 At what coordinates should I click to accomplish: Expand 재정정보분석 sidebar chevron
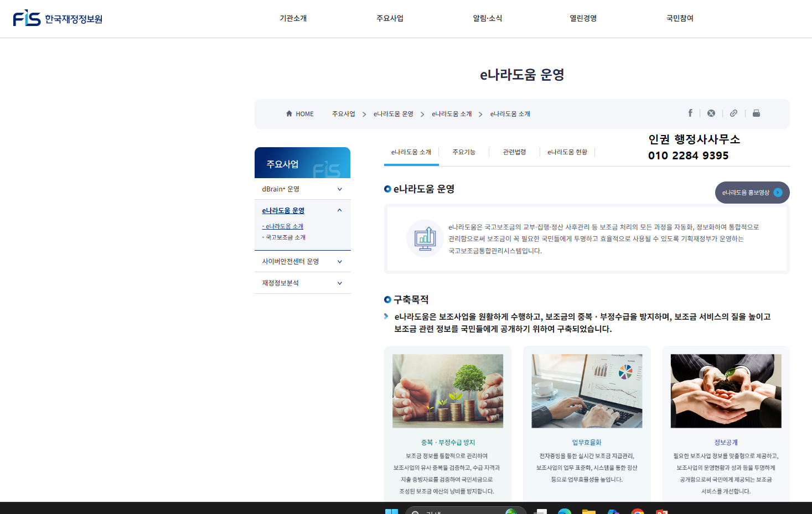pos(339,283)
